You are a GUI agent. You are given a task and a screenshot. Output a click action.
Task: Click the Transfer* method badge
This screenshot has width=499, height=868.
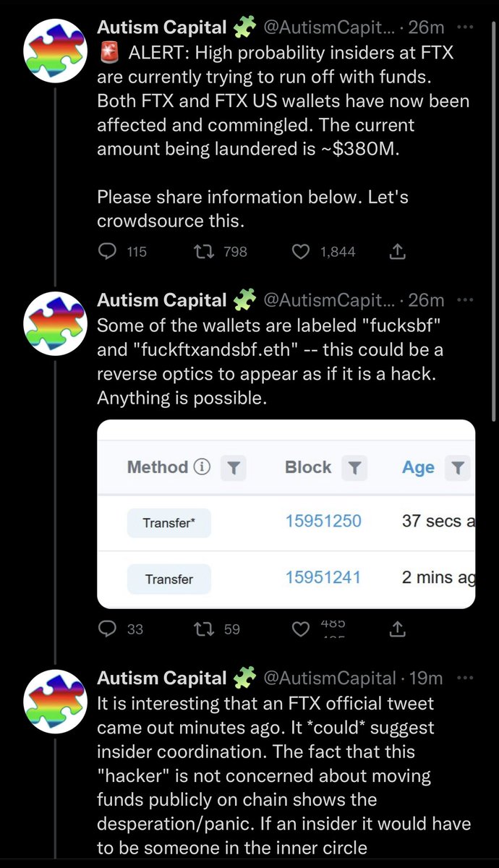[x=169, y=522]
